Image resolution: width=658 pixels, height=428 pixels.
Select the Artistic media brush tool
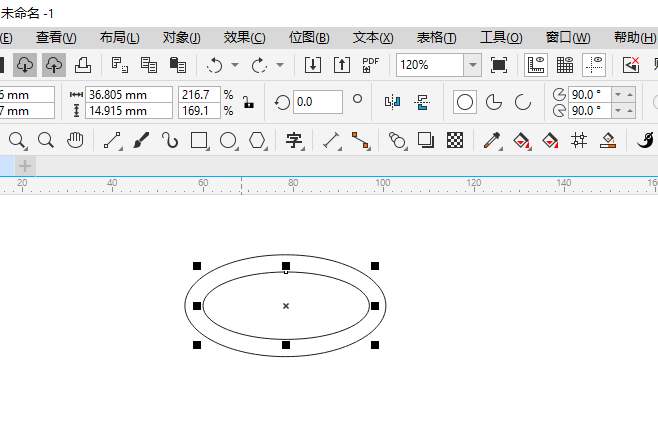point(141,140)
